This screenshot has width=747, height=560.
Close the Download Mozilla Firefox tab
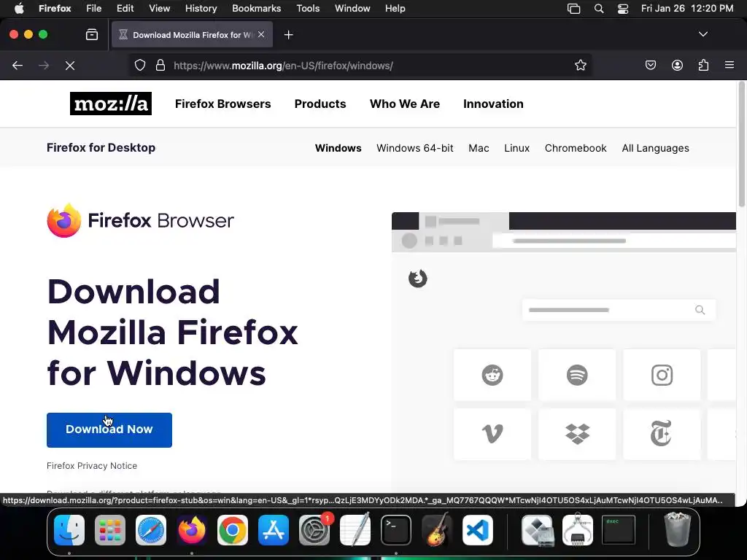(261, 34)
